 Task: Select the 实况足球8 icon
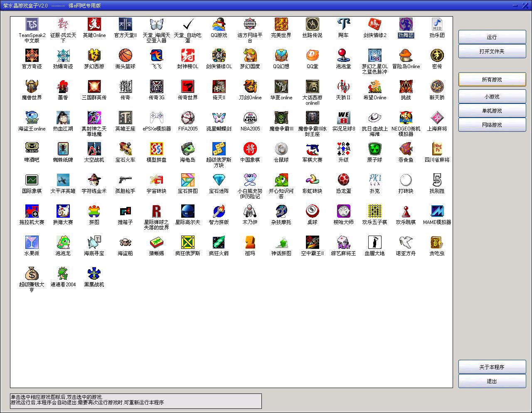(344, 118)
